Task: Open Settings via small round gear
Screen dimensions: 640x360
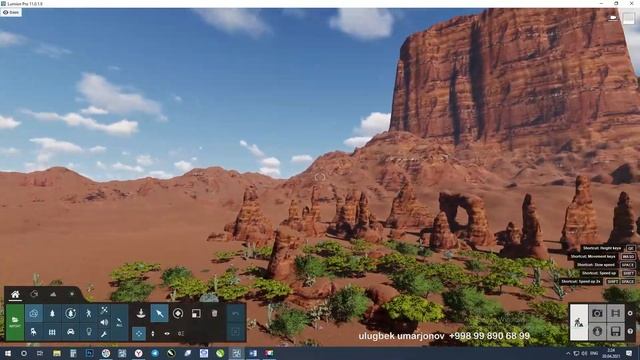Action: click(630, 313)
